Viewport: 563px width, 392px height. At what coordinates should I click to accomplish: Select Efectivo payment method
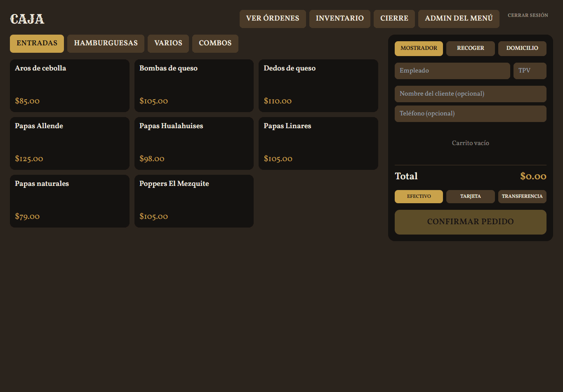point(419,197)
